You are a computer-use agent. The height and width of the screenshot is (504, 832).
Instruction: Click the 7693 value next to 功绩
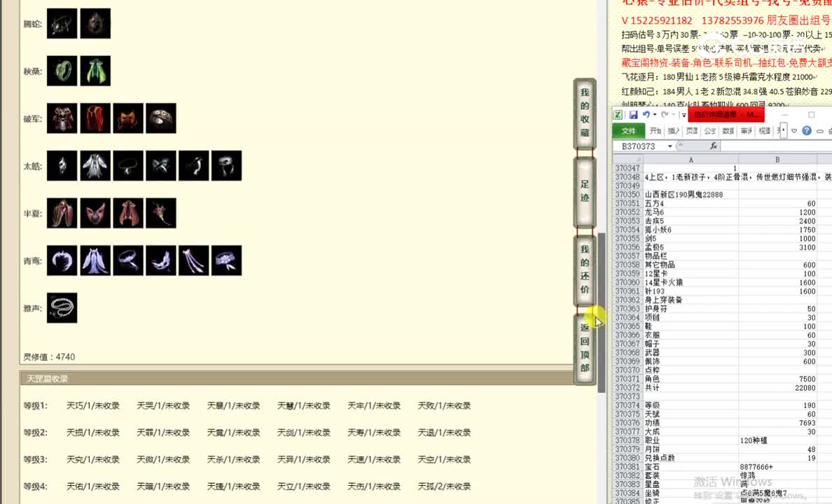click(777, 423)
